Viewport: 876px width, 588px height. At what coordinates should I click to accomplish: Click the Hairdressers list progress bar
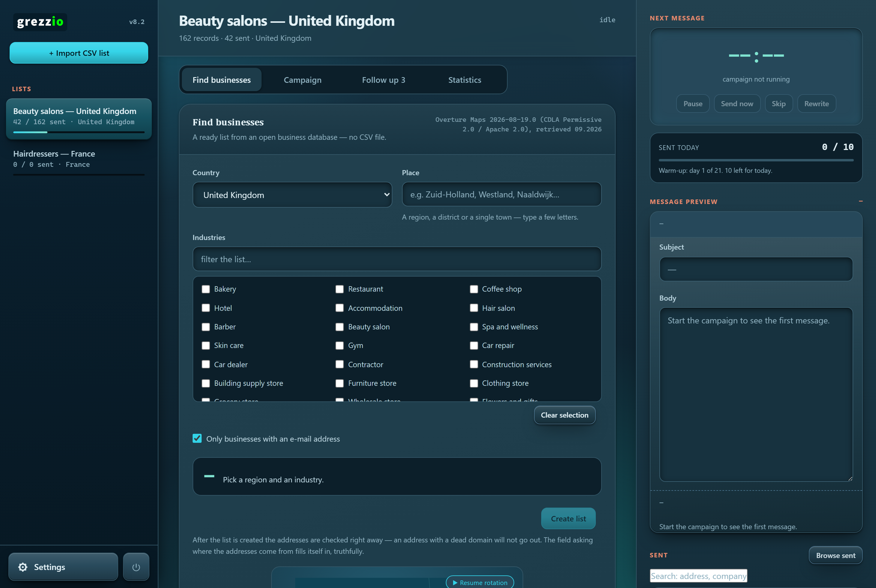coord(79,175)
